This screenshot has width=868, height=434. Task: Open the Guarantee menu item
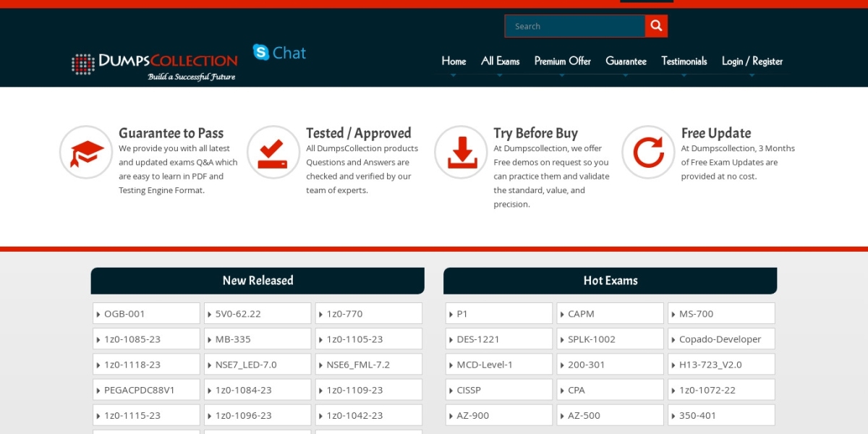click(x=626, y=61)
